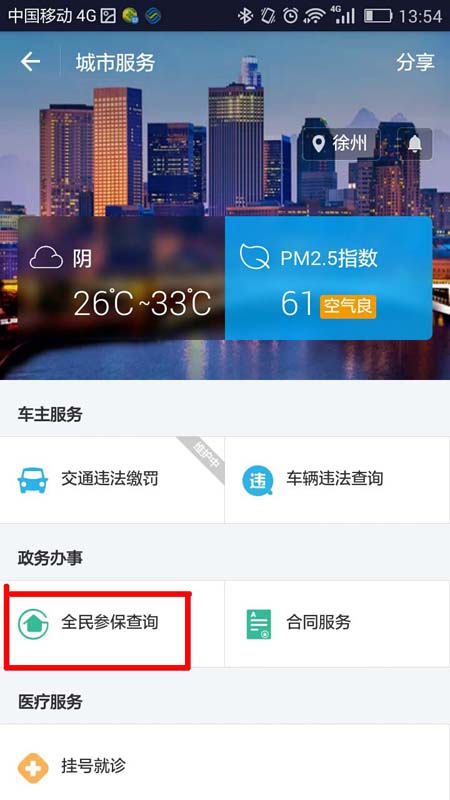Tap the green contract document icon
This screenshot has height=800, width=450.
(x=259, y=623)
